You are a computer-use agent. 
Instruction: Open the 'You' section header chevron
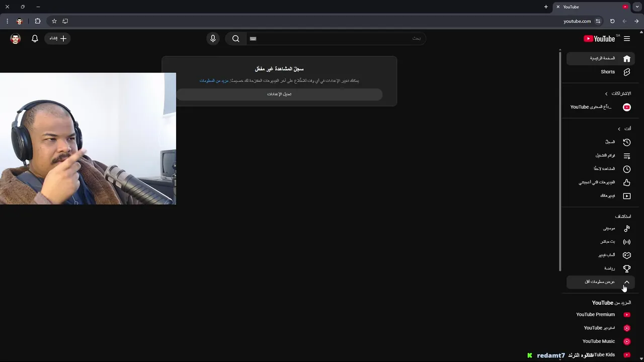619,129
